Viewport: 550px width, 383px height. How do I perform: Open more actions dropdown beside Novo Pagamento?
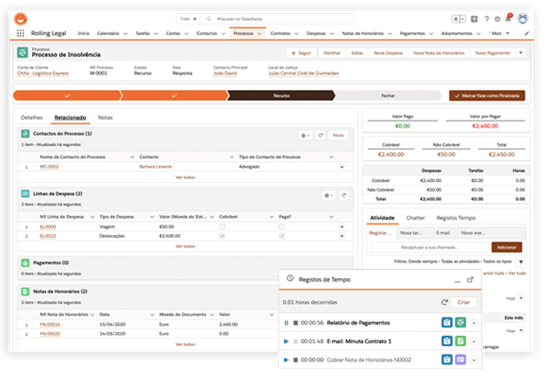point(521,53)
